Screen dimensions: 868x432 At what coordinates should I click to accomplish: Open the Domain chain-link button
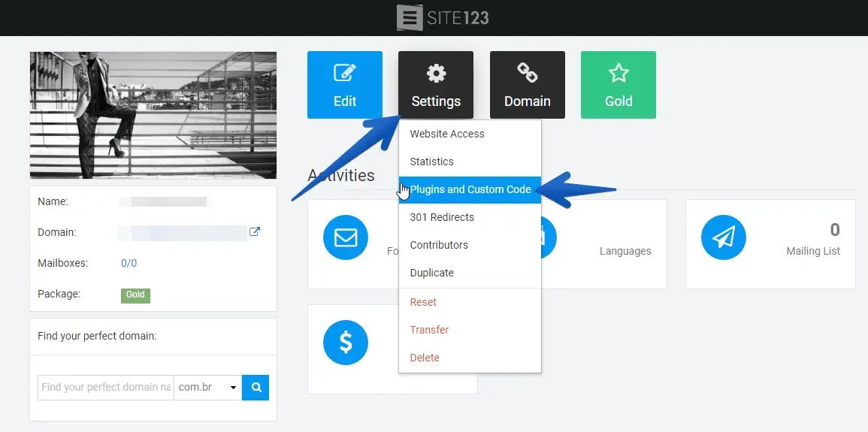tap(527, 85)
